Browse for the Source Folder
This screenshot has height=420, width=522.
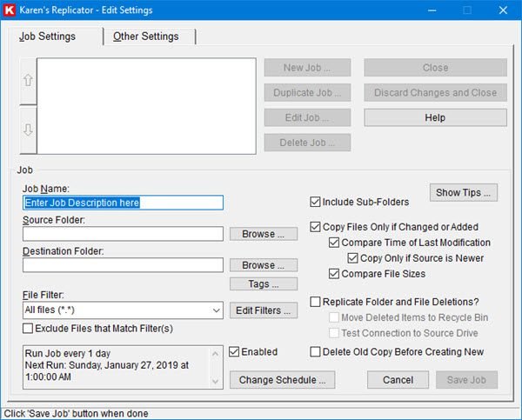[264, 234]
